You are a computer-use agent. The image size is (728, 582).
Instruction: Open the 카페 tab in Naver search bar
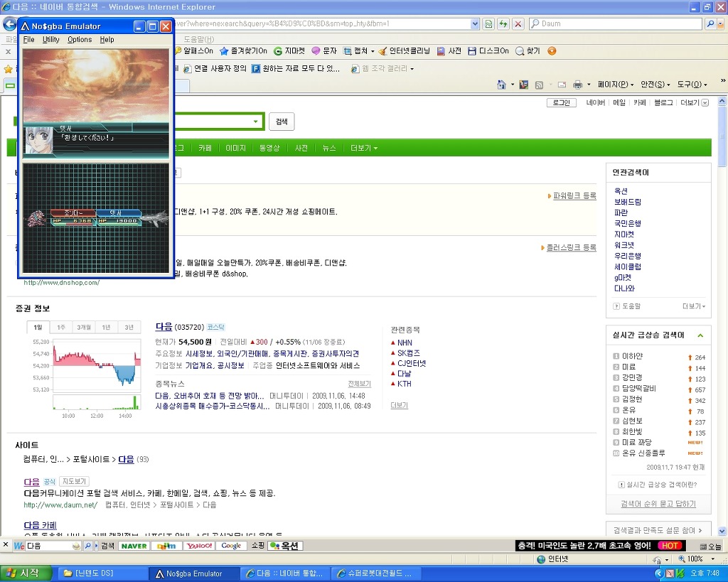[x=205, y=148]
